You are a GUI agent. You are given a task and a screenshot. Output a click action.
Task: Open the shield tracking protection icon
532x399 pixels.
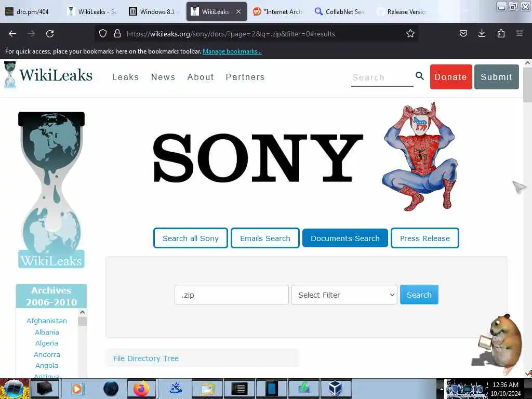[103, 34]
